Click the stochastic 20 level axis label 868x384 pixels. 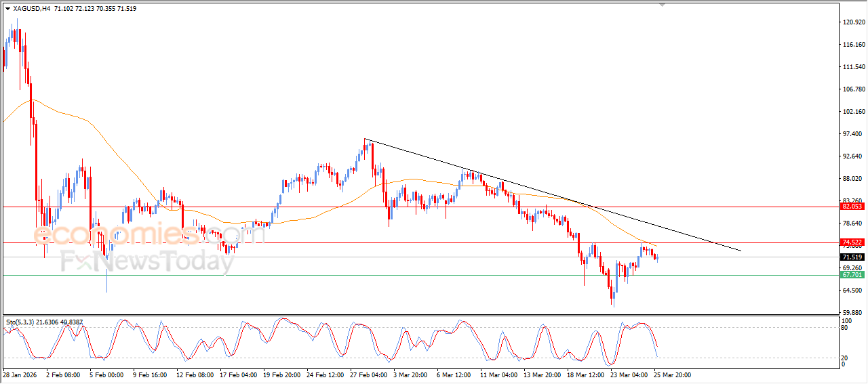(845, 358)
